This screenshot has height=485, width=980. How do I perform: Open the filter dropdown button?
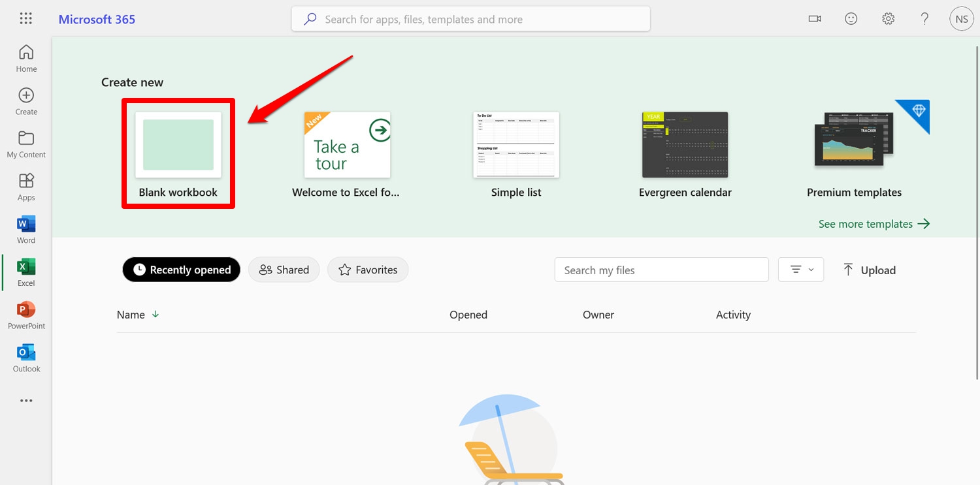pos(801,270)
